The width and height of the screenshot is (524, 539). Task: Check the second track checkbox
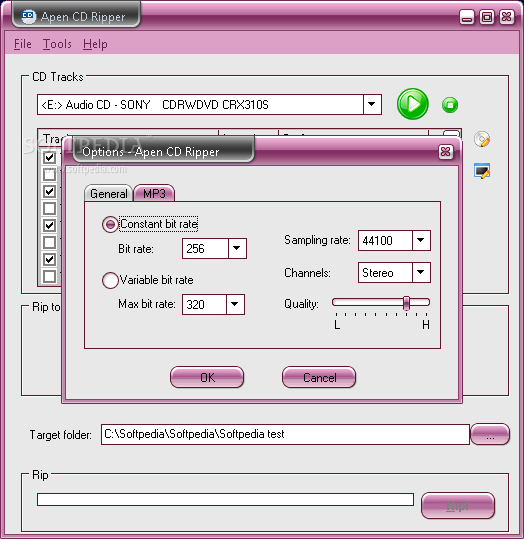50,175
